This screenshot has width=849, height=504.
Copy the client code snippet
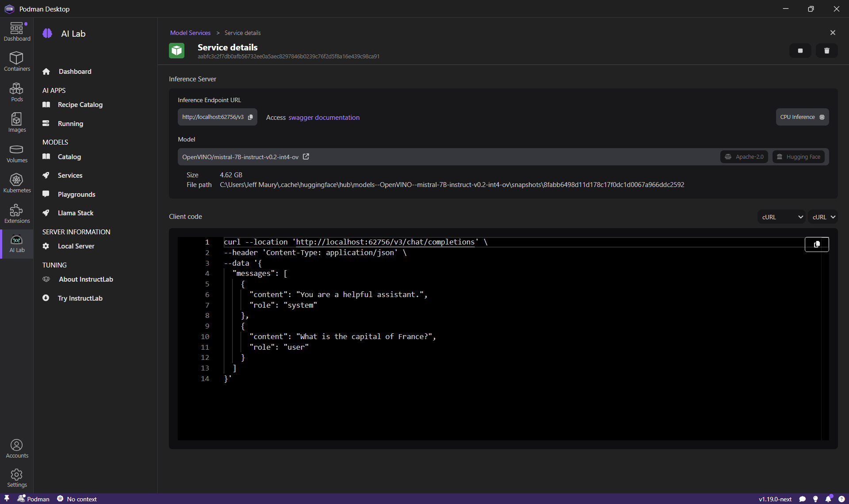coord(816,244)
